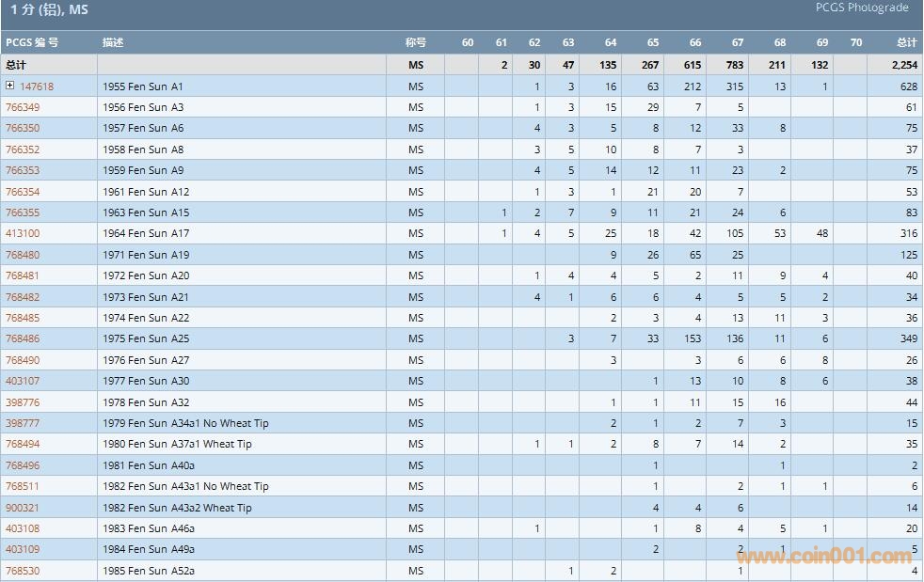Click the 总计 column header on right

pyautogui.click(x=906, y=42)
